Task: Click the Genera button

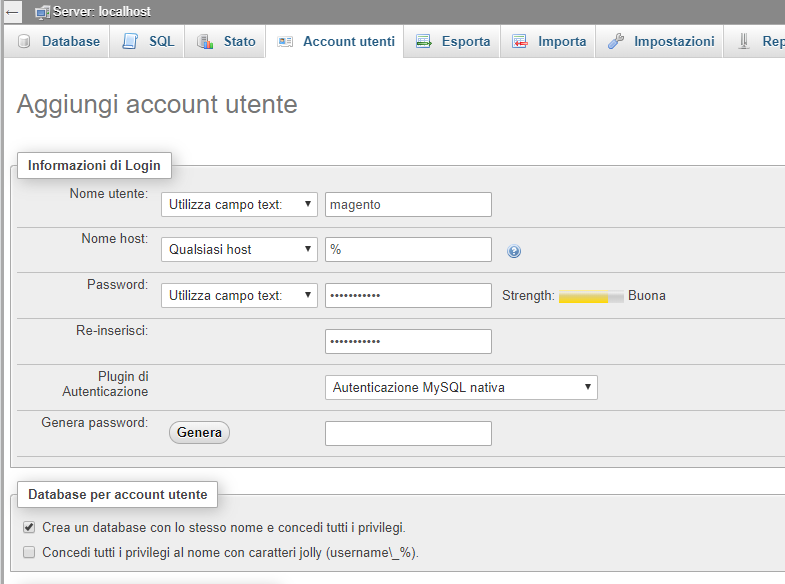Action: point(199,432)
